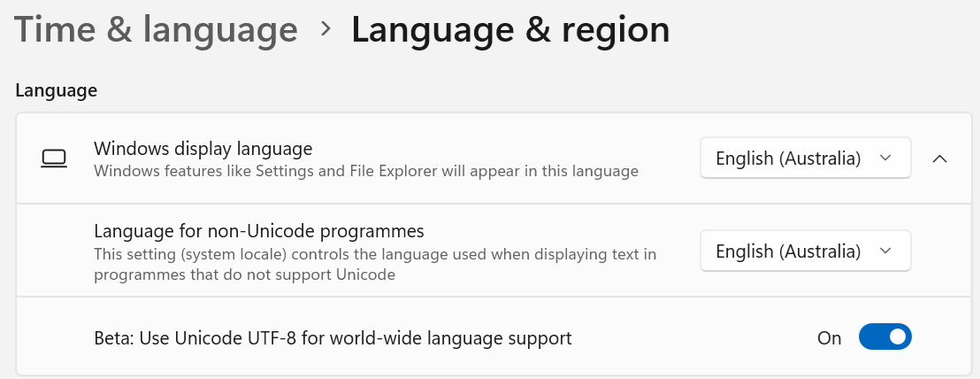Click the down arrow in display language combo box

(x=885, y=159)
